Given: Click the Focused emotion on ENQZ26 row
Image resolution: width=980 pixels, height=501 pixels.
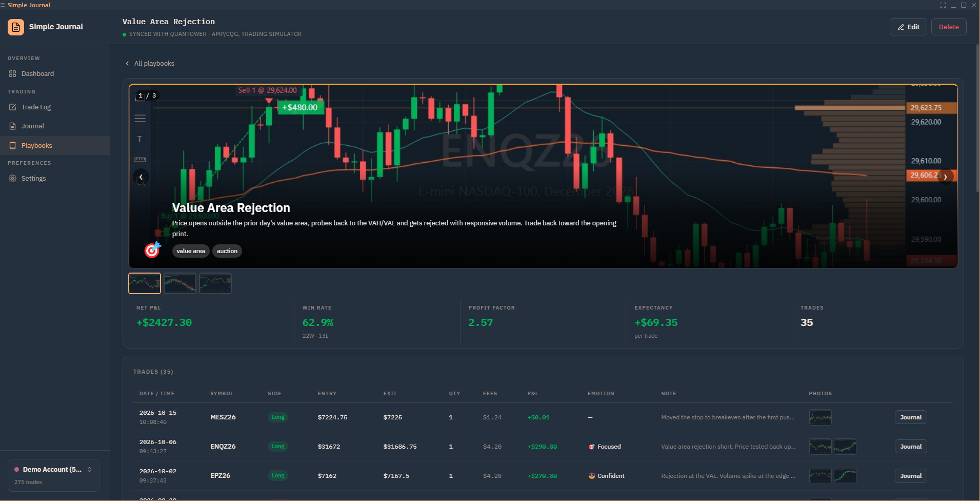Looking at the screenshot, I should point(605,447).
